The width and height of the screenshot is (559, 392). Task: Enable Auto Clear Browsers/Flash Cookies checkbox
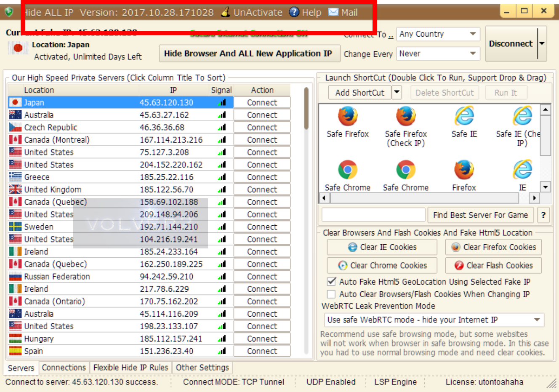[332, 294]
